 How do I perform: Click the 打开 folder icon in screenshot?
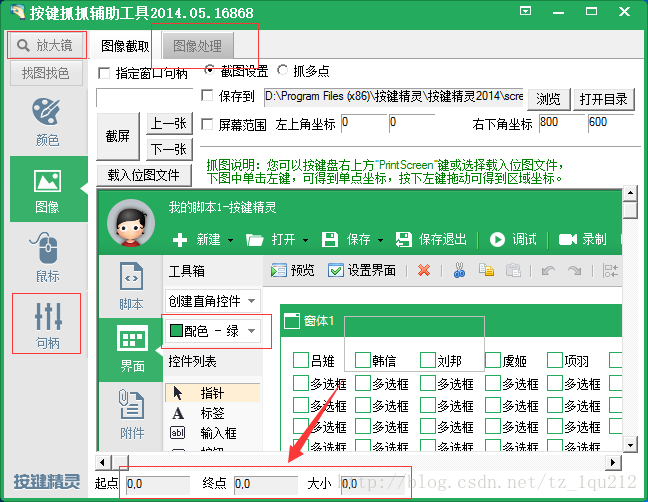click(x=254, y=240)
